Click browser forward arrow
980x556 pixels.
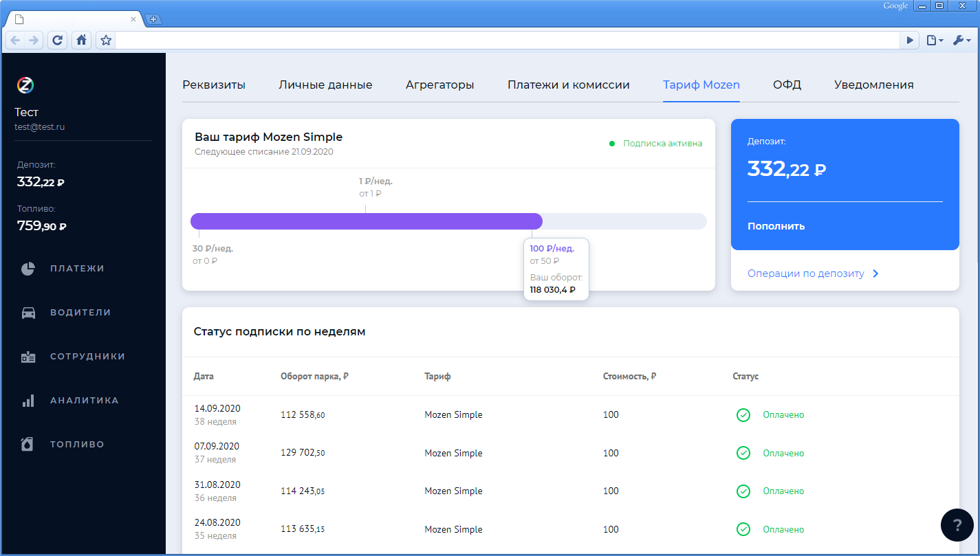[x=34, y=41]
